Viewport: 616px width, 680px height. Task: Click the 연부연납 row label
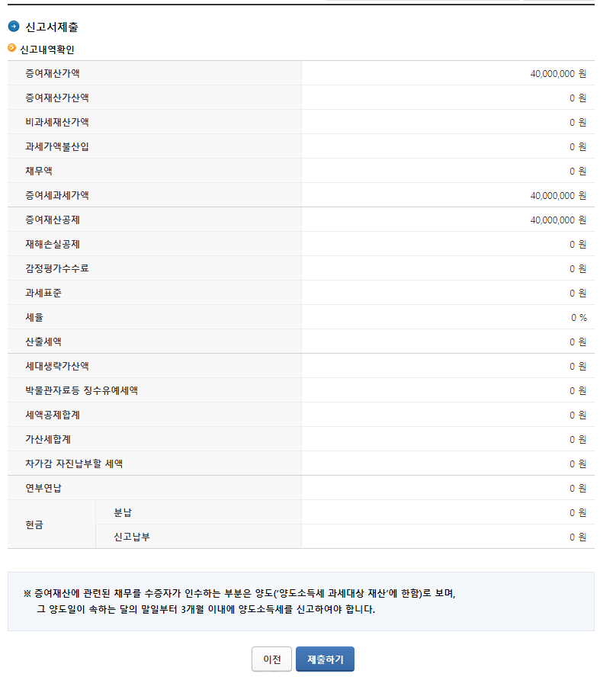tap(43, 488)
